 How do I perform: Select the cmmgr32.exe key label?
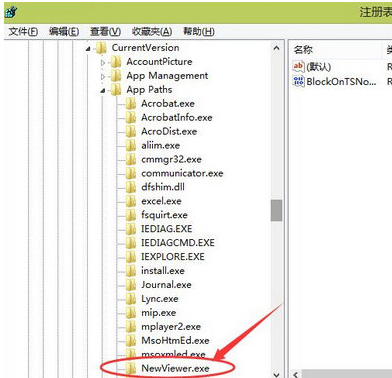click(171, 160)
